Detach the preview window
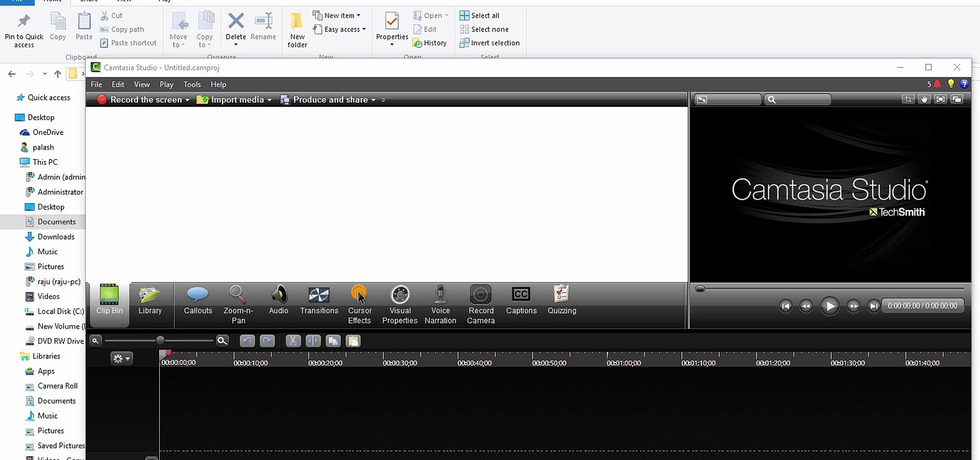Viewport: 980px width, 460px height. 957,100
